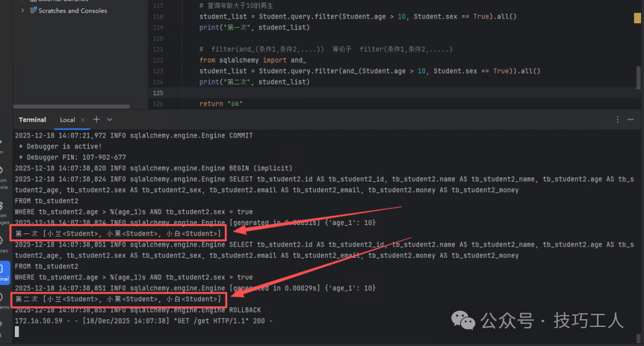Click line number 122 in gutter
This screenshot has width=644, height=346.
[157, 60]
